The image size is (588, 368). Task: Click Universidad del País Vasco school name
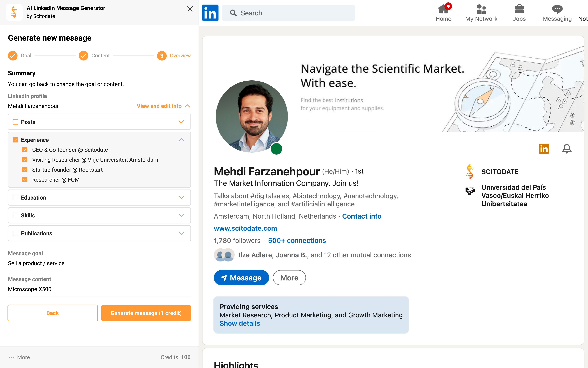[515, 195]
